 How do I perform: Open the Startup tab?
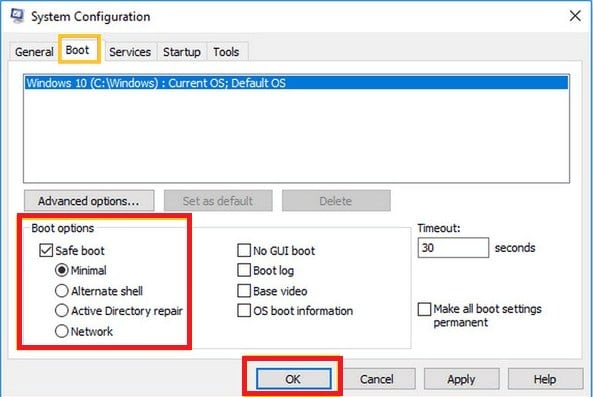pyautogui.click(x=182, y=52)
